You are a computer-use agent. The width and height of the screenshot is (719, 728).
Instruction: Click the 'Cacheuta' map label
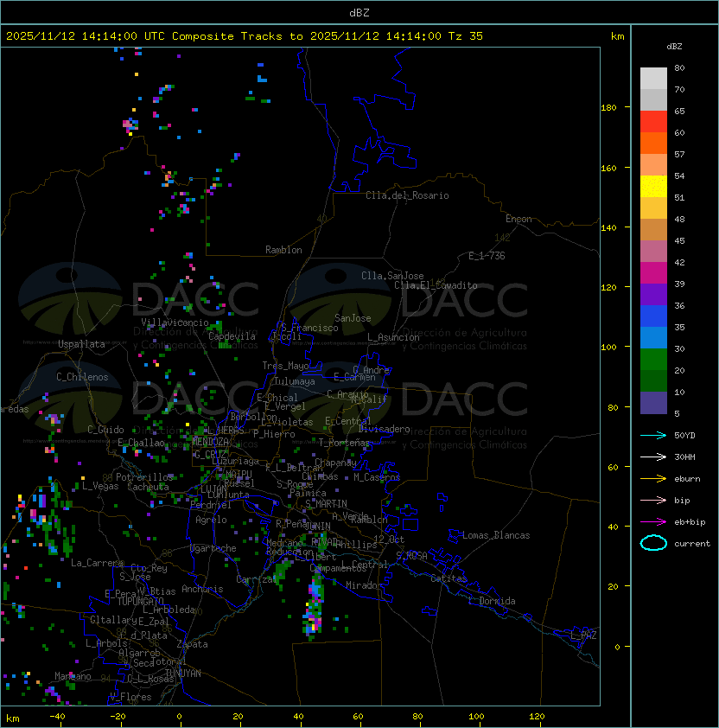(x=148, y=487)
